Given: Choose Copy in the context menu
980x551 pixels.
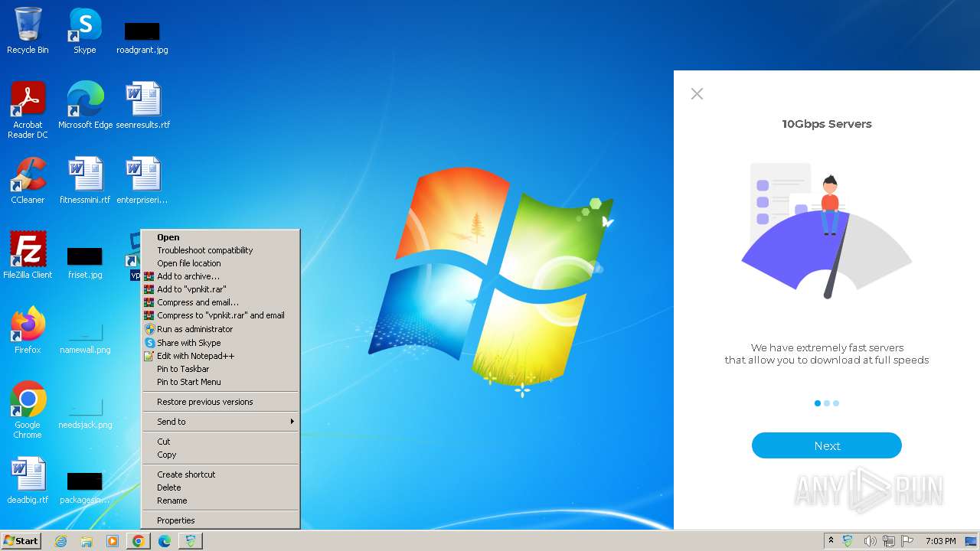Looking at the screenshot, I should point(220,455).
